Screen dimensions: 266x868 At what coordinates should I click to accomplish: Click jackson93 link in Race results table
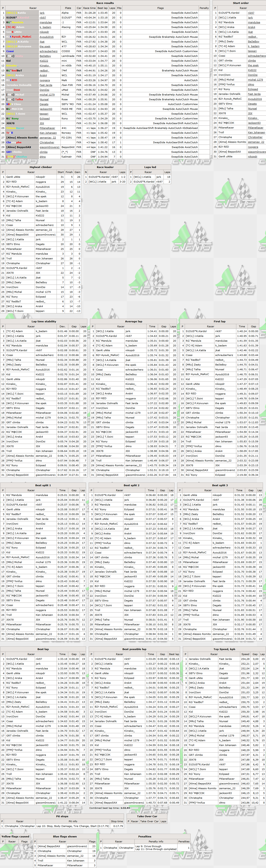pyautogui.click(x=46, y=109)
